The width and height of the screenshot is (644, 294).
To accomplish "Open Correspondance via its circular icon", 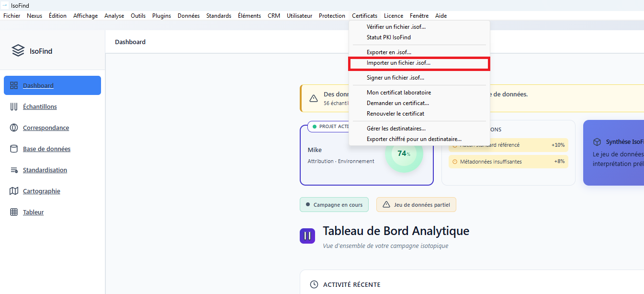I will (13, 127).
